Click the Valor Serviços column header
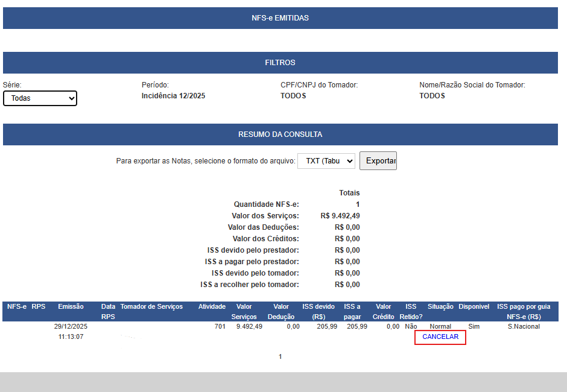This screenshot has width=567, height=392. click(244, 311)
